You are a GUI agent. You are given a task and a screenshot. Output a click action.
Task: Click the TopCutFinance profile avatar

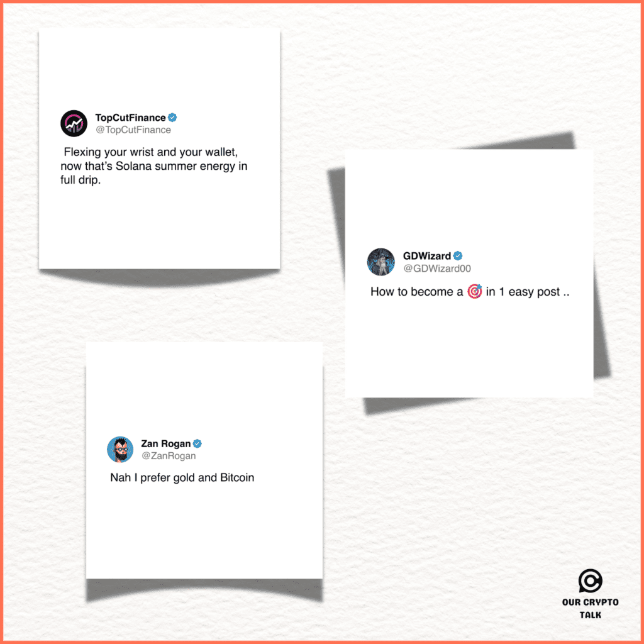pyautogui.click(x=74, y=123)
